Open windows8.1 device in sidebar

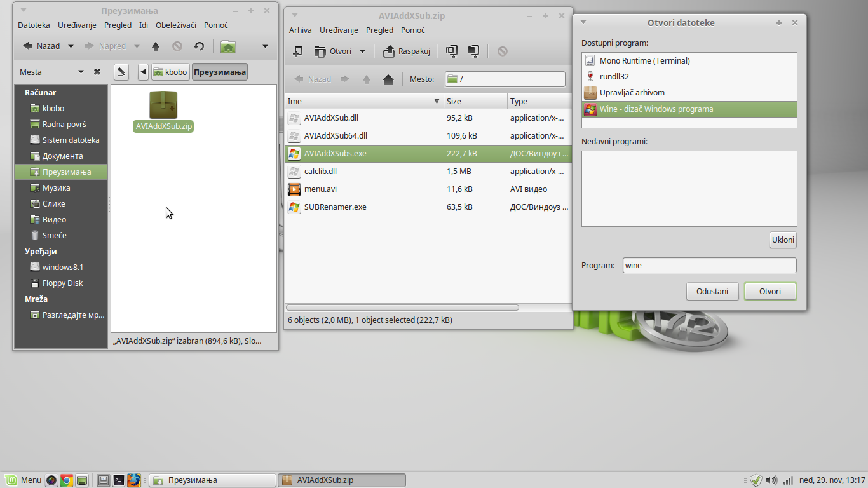click(61, 268)
